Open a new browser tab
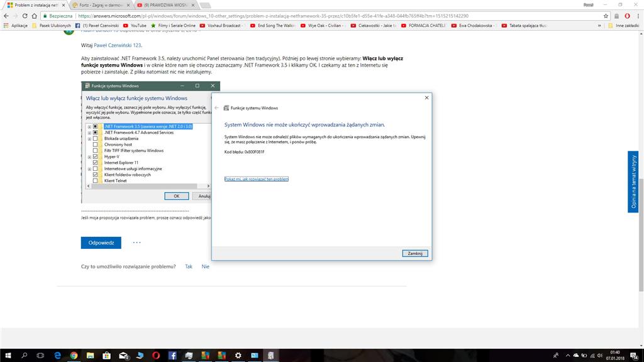The image size is (644, 362). 205,5
